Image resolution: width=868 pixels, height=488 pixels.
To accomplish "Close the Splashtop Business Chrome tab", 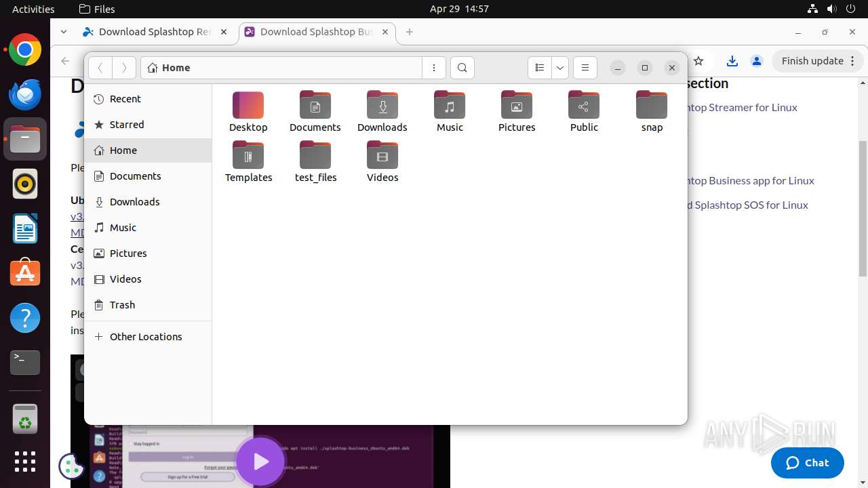I will pos(385,32).
